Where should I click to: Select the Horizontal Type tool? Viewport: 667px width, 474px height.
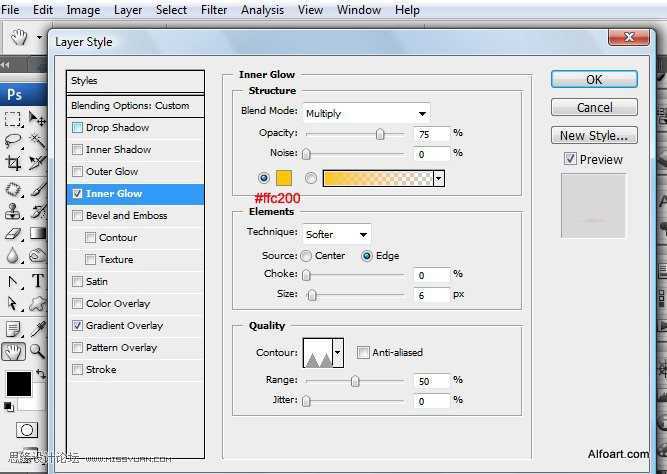37,281
